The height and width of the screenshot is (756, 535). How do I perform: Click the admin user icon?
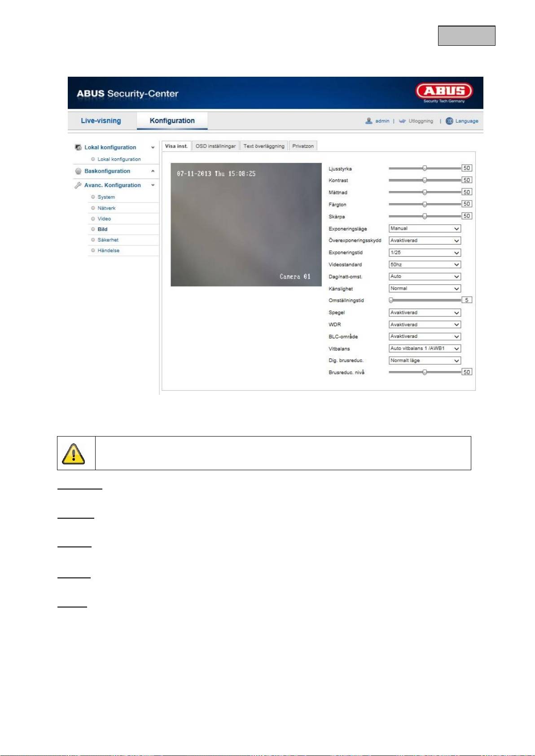(368, 121)
